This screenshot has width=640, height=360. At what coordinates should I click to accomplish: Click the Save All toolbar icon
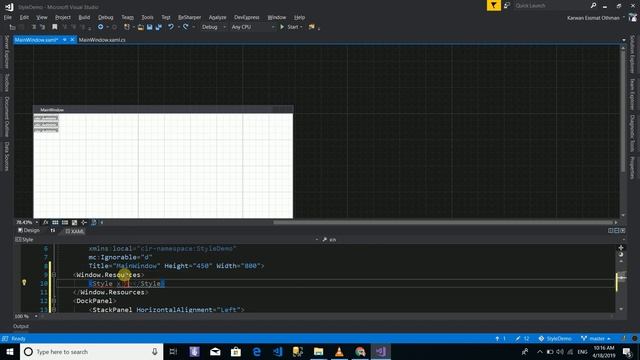[x=159, y=27]
